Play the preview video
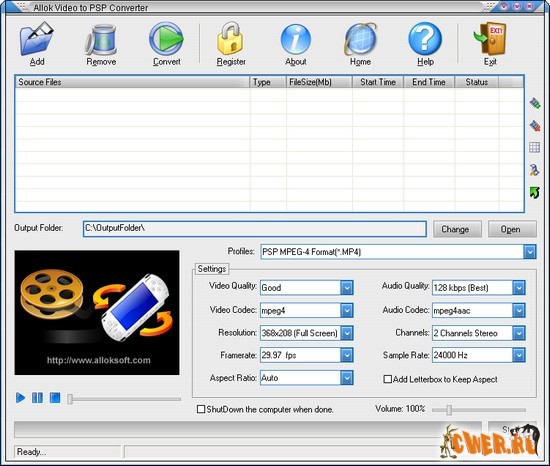Screen dimensions: 550x466 click(20, 398)
